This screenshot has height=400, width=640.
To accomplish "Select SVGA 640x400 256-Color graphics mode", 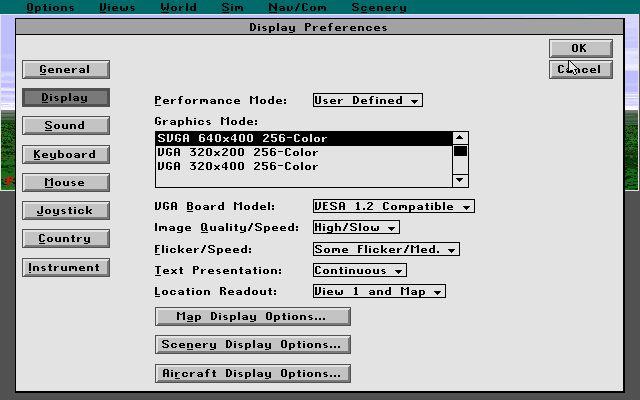I will coord(304,138).
